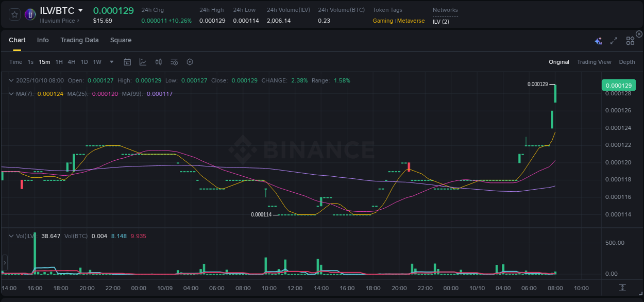Select the current price label on price scale
The height and width of the screenshot is (302, 644).
(x=618, y=85)
